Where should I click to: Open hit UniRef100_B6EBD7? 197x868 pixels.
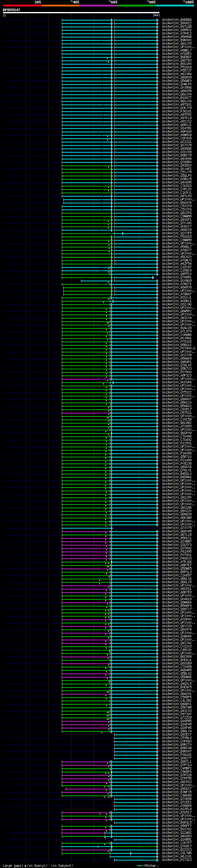(177, 57)
